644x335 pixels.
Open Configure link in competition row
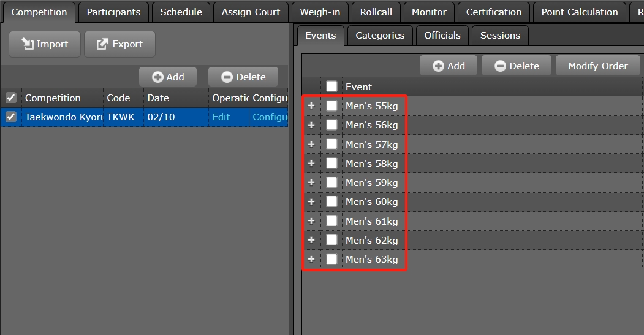coord(270,117)
